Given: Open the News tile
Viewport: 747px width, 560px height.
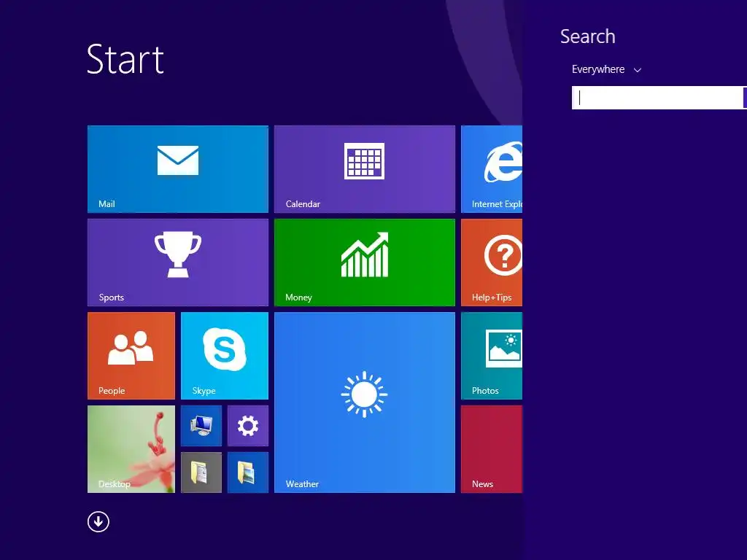Looking at the screenshot, I should [492, 449].
